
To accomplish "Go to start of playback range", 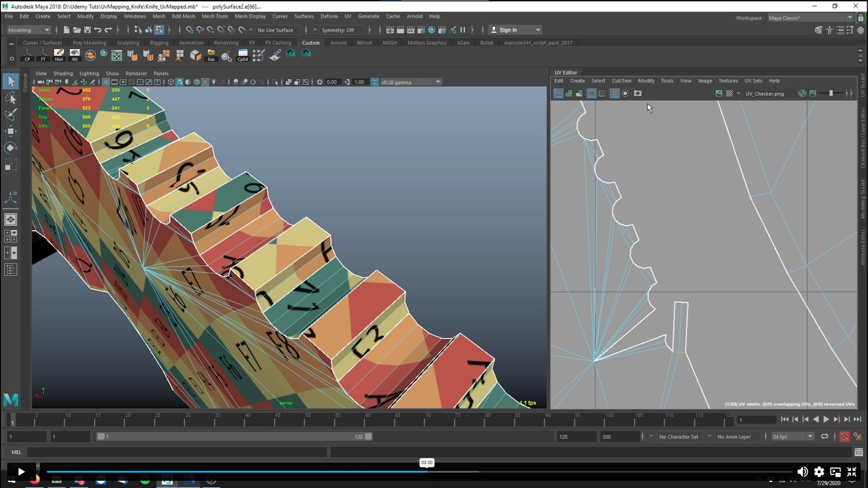I will point(784,419).
